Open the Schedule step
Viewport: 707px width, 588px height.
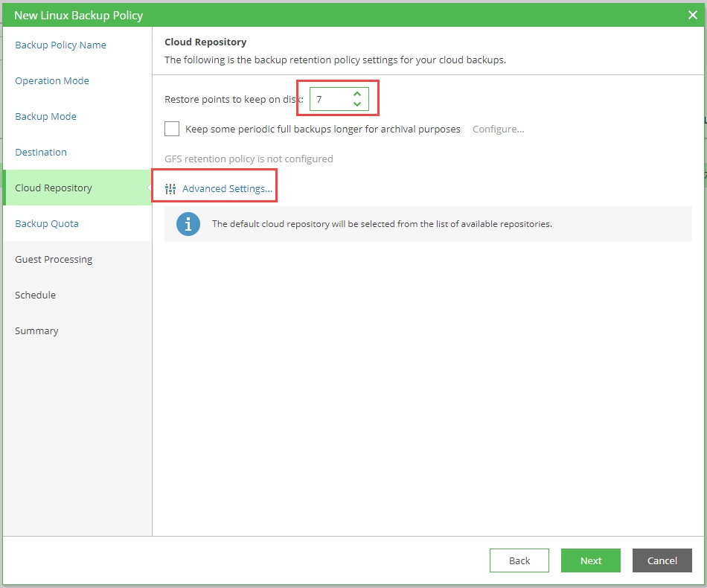(35, 295)
